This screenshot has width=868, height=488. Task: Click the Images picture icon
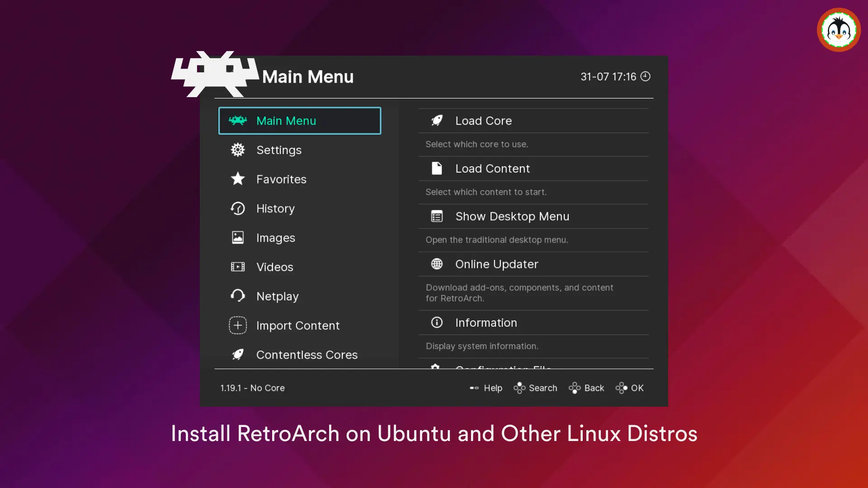coord(237,237)
